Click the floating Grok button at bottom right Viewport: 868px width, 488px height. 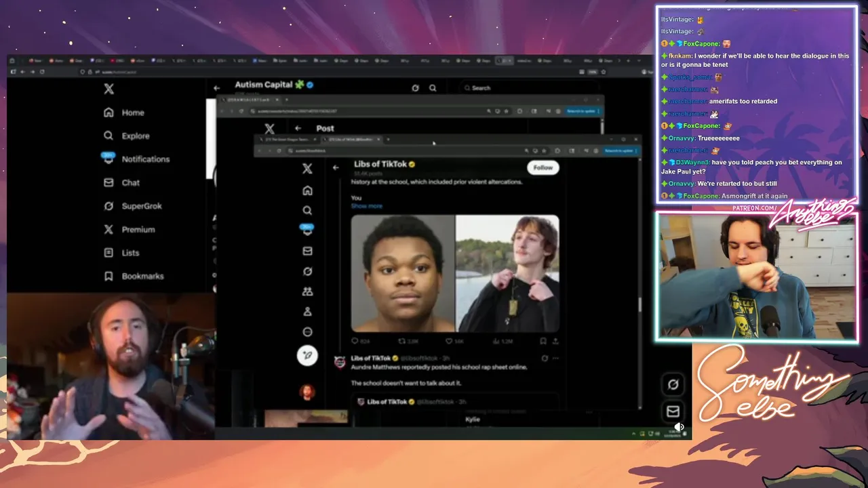point(673,384)
